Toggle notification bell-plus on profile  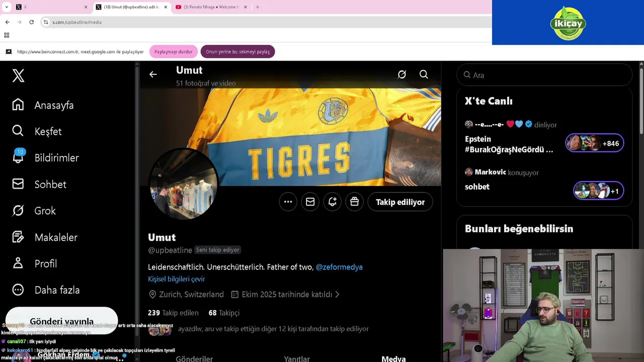pos(332,202)
